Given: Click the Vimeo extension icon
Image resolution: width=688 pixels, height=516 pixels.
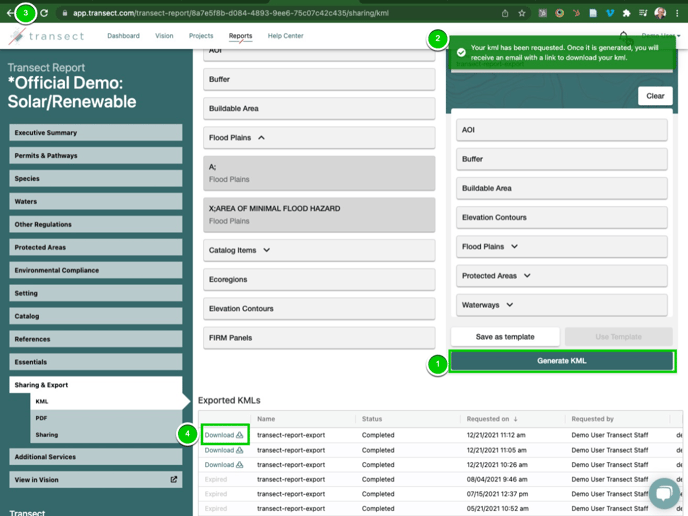Looking at the screenshot, I should [x=610, y=13].
